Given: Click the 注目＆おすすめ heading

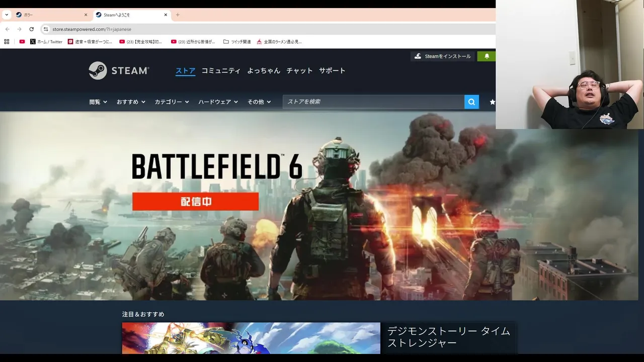Looking at the screenshot, I should (x=143, y=314).
